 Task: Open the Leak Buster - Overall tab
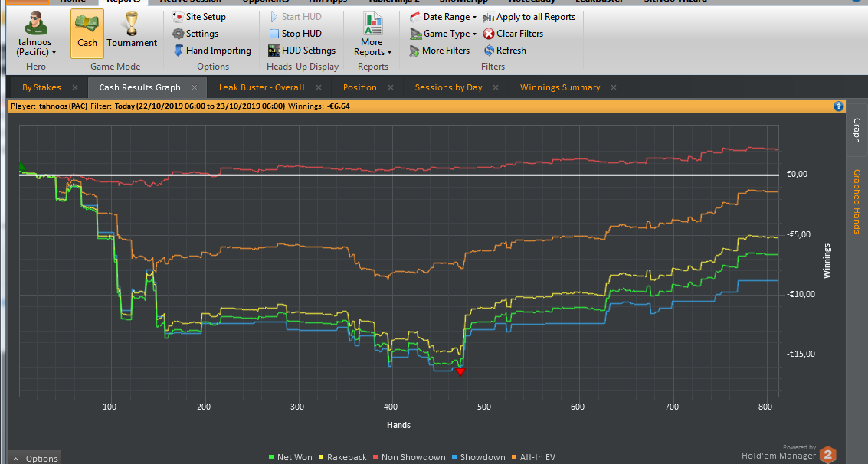tap(261, 87)
